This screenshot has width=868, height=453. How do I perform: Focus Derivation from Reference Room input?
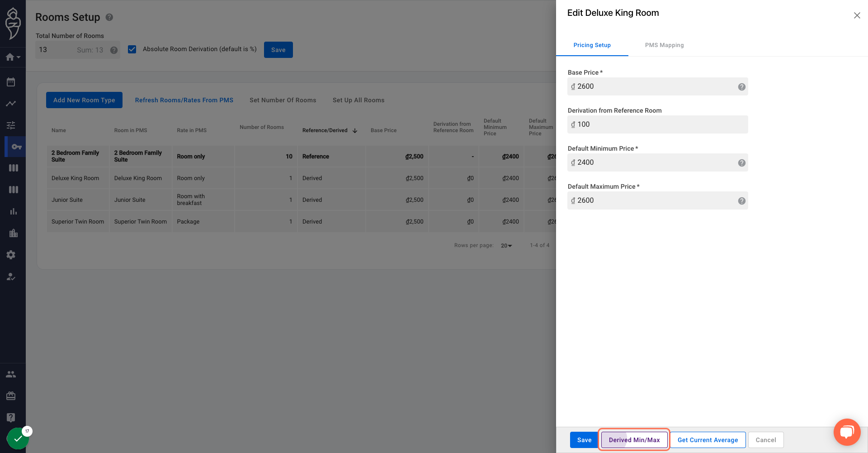(657, 124)
